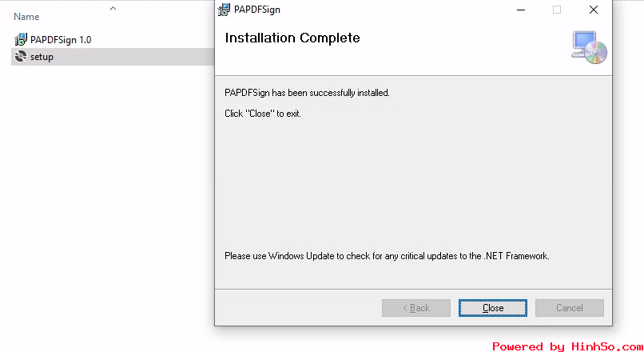The height and width of the screenshot is (352, 644).
Task: Minimize the PAPDFSign installer window
Action: tap(521, 10)
